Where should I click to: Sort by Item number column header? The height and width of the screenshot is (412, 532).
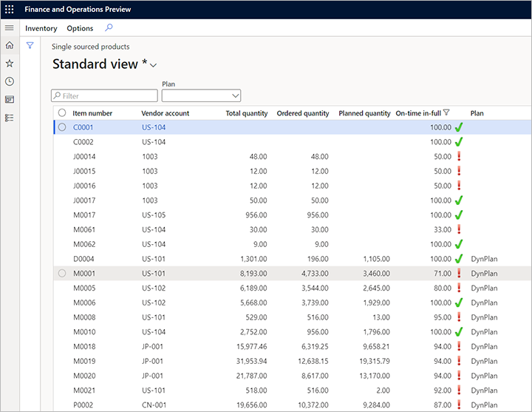[92, 113]
